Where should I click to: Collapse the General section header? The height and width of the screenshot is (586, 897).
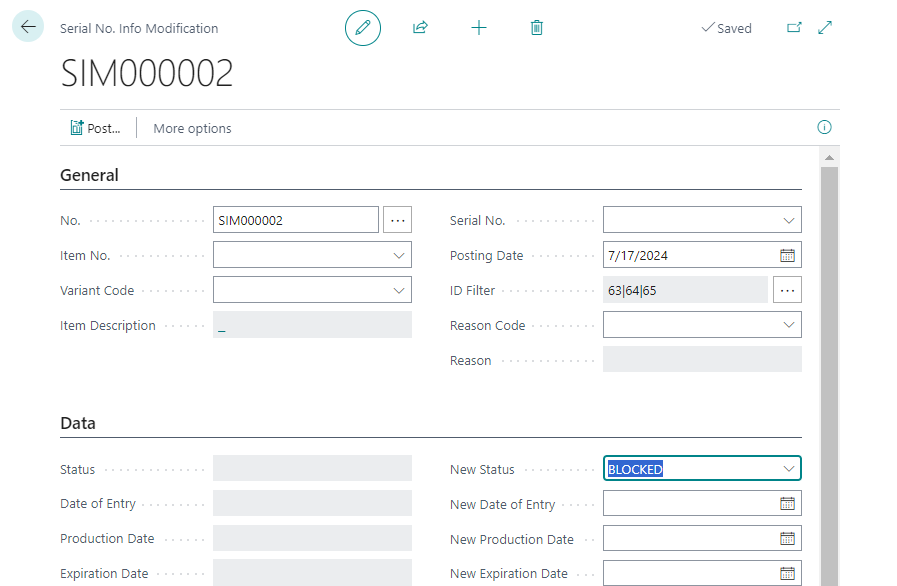tap(89, 175)
